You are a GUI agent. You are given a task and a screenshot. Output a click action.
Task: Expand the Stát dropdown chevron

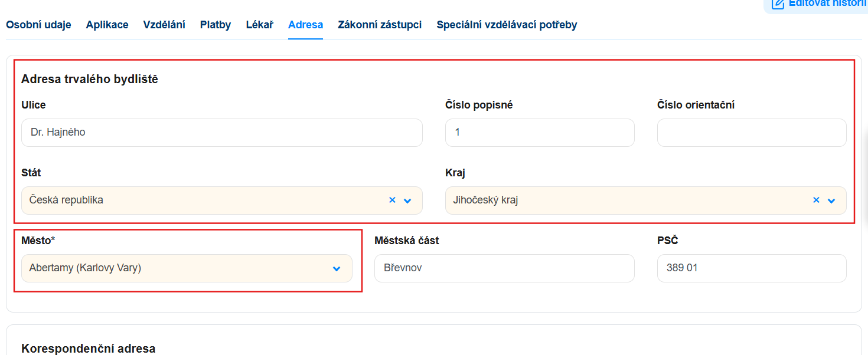tap(407, 200)
